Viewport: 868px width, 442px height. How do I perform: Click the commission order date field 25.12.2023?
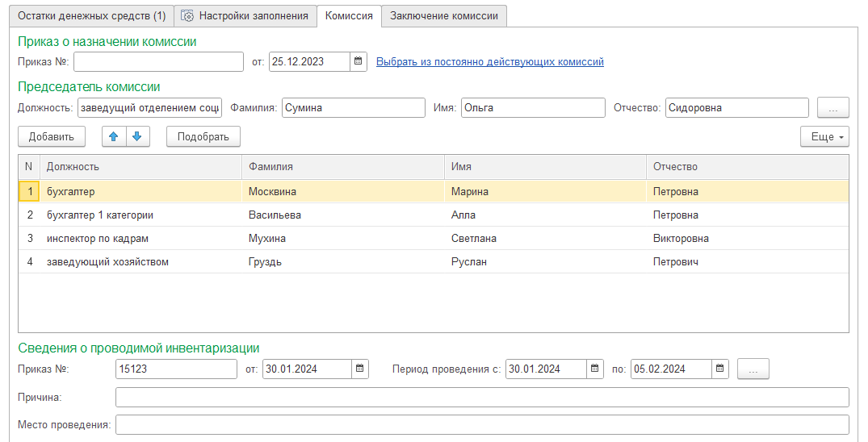point(309,61)
